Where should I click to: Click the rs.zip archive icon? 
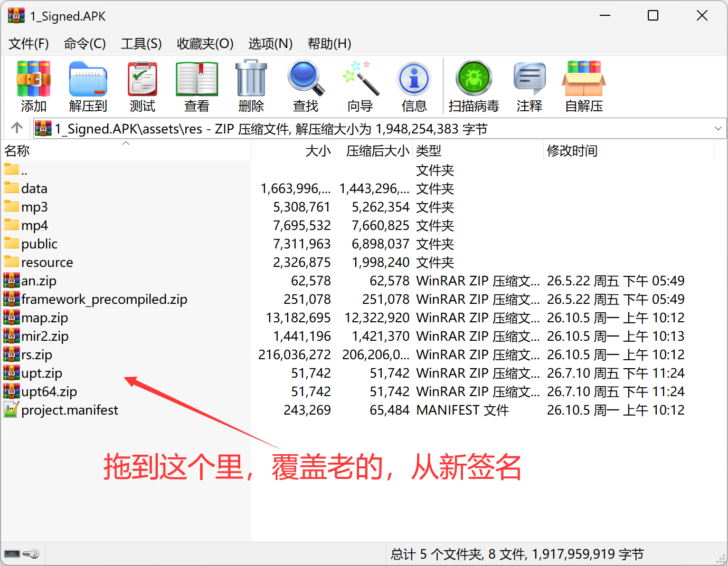click(12, 354)
